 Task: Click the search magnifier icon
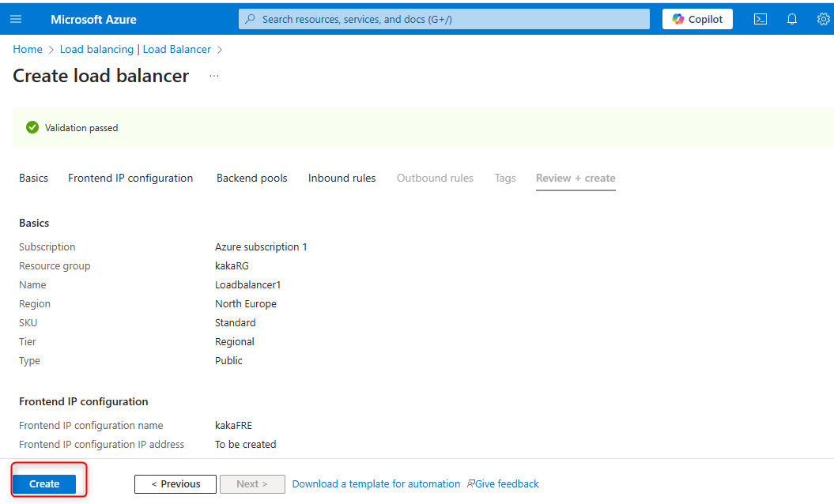tap(250, 19)
